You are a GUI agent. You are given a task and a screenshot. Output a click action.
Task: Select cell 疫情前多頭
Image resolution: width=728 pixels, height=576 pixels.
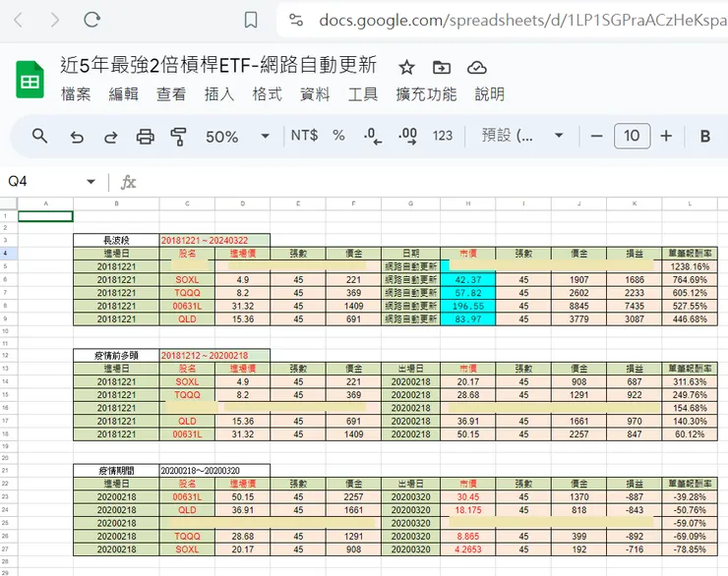pyautogui.click(x=116, y=356)
